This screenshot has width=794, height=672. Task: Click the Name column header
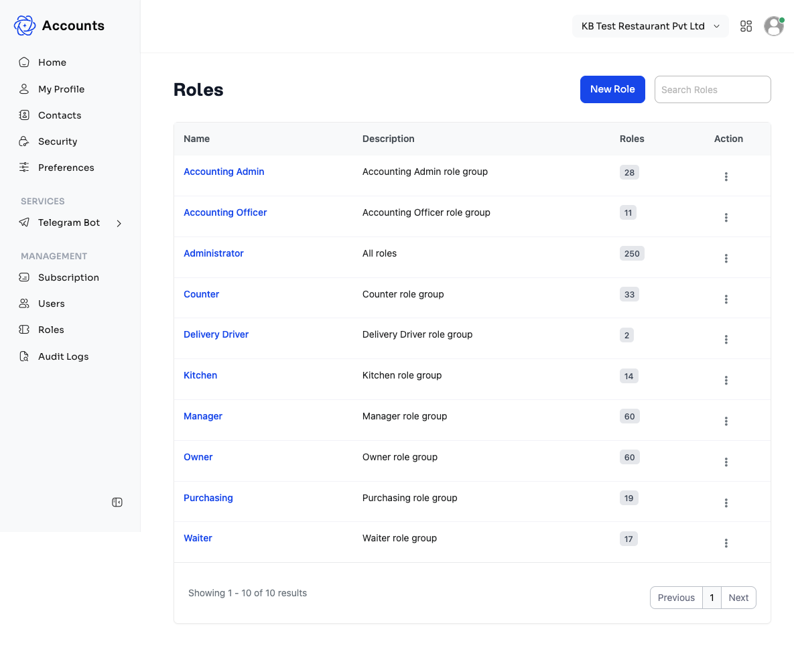point(196,139)
